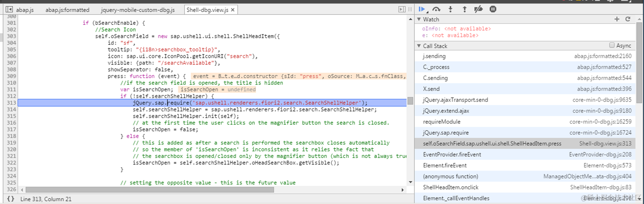Click the horizontal scroll right arrow
Image resolution: width=644 pixels, height=204 pixels.
coord(403,190)
